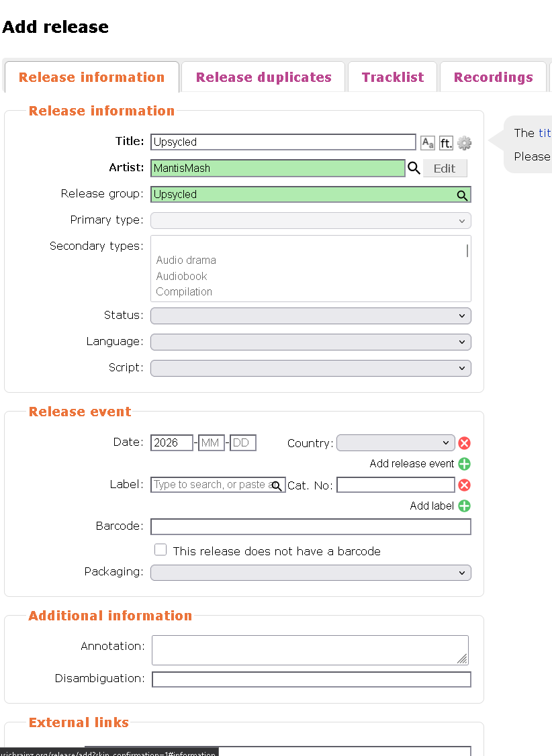Switch to the Recordings tab
This screenshot has height=756, width=552.
click(x=493, y=77)
